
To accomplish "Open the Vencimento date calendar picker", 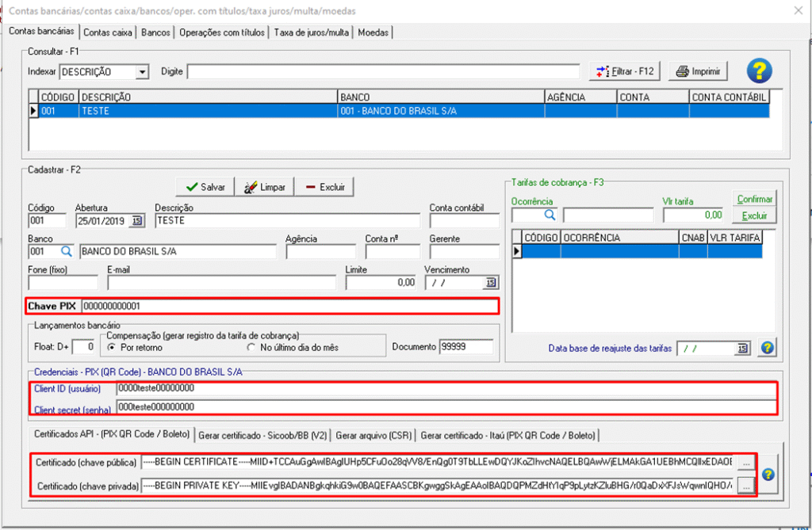I will [x=490, y=283].
